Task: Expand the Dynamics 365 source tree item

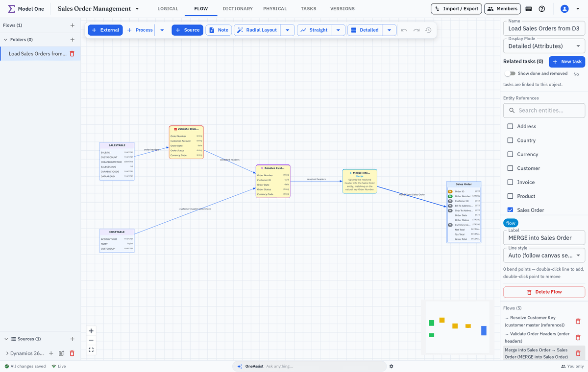Action: coord(7,353)
